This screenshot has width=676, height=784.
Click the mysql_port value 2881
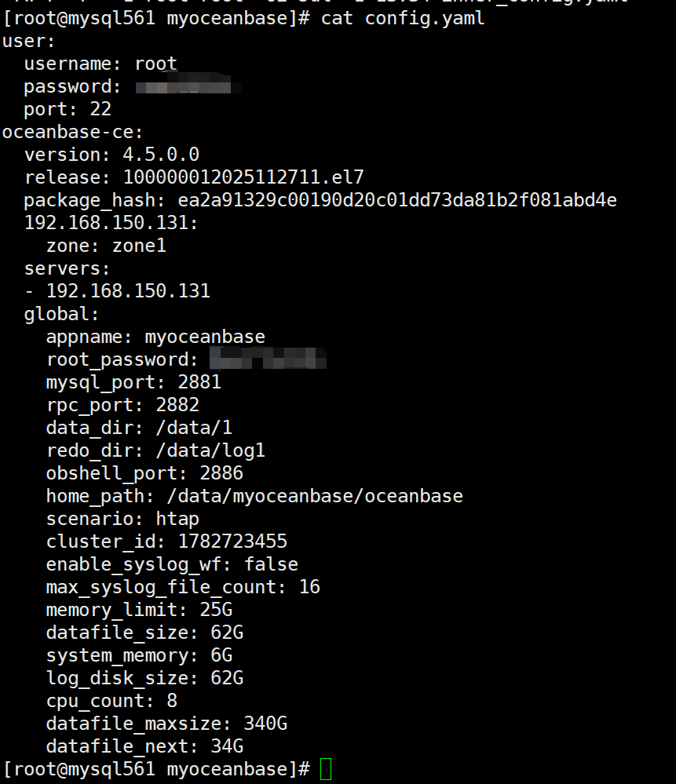click(199, 382)
